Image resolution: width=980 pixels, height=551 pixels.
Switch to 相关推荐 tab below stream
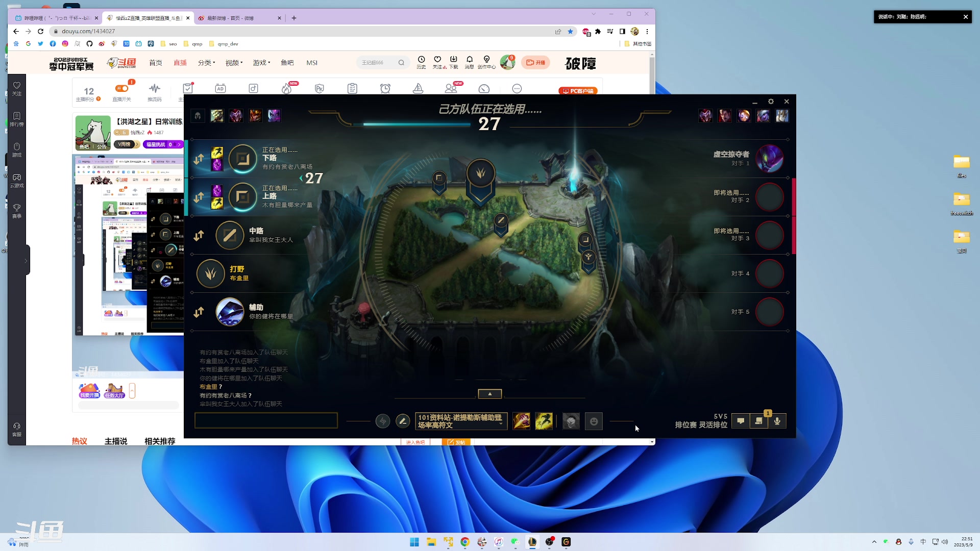pos(160,441)
